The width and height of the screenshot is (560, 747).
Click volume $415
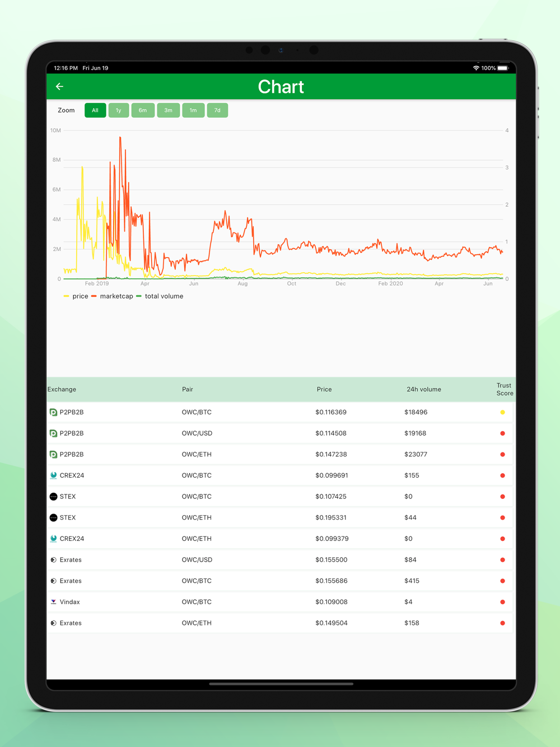(x=412, y=581)
